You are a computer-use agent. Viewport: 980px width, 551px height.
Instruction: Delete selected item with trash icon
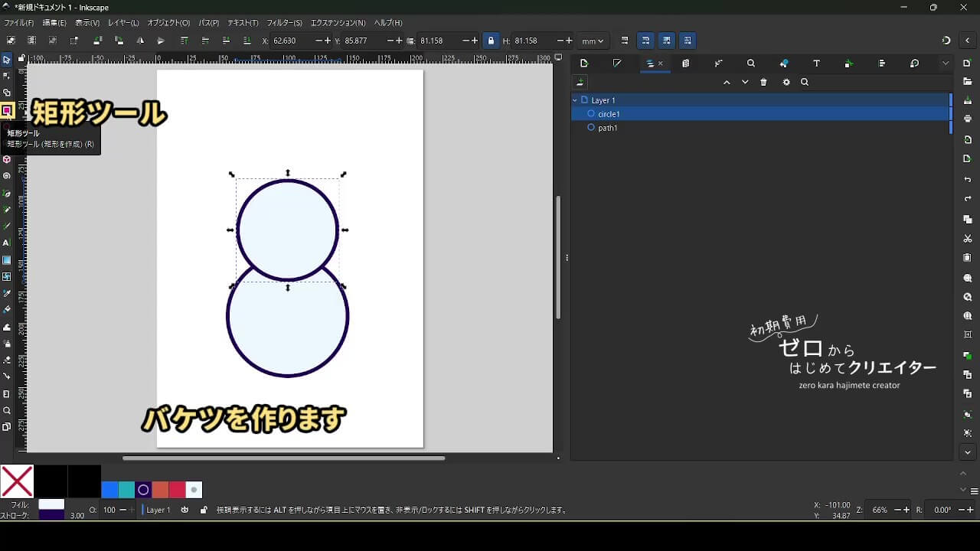763,83
